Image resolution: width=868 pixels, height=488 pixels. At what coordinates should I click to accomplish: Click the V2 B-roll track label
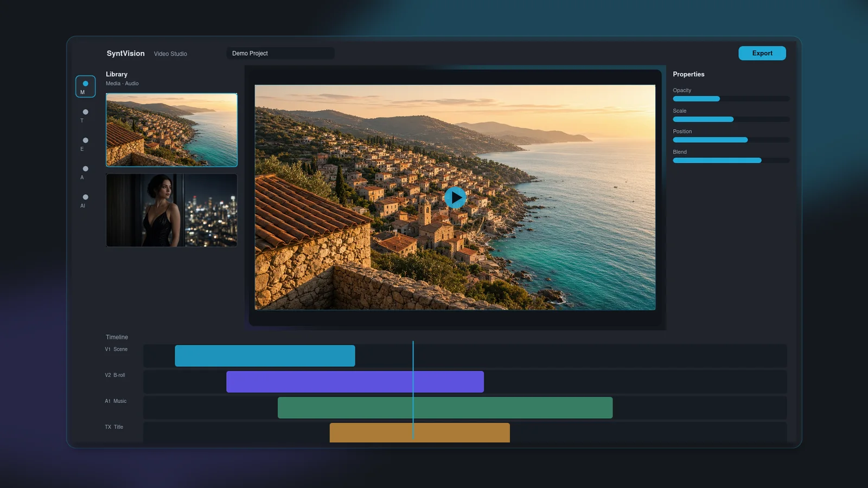(115, 375)
